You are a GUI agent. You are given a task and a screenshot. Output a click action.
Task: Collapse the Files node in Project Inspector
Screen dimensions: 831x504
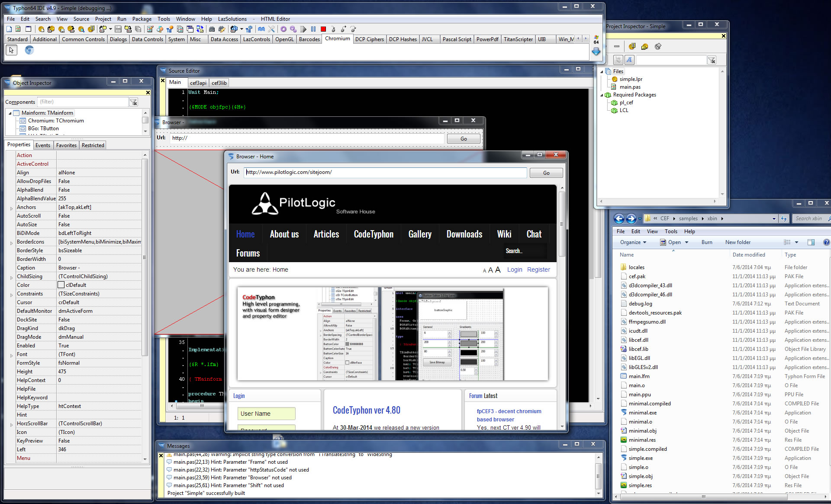[x=601, y=71]
